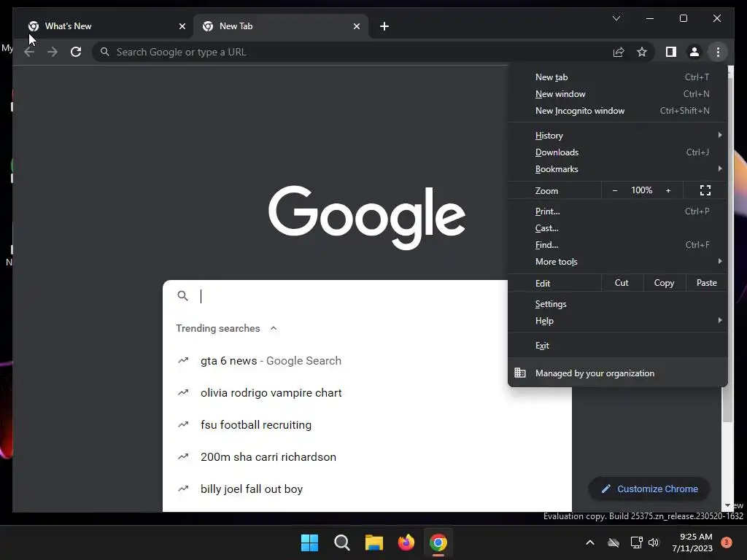Open Settings from menu
This screenshot has height=560, width=747.
pyautogui.click(x=617, y=304)
